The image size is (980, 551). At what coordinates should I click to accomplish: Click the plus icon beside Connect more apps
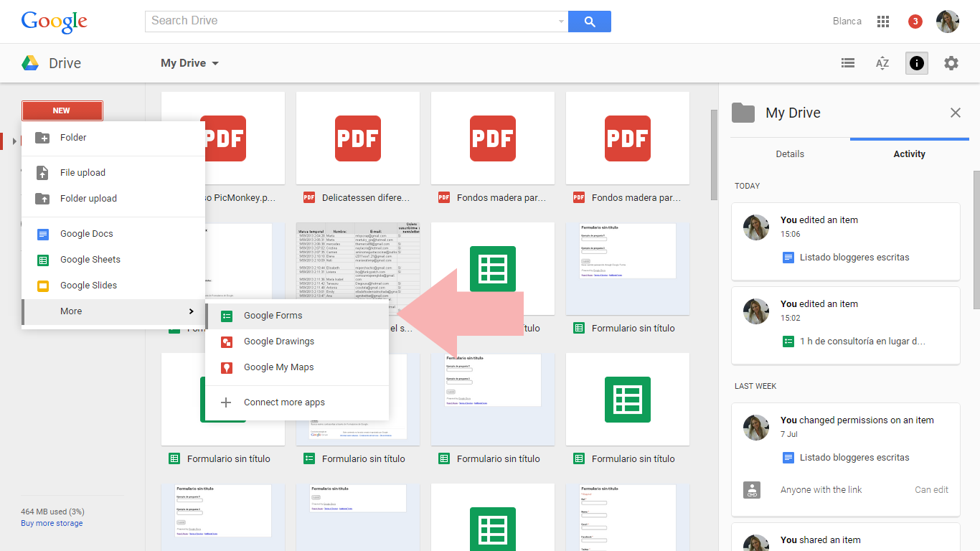tap(226, 402)
